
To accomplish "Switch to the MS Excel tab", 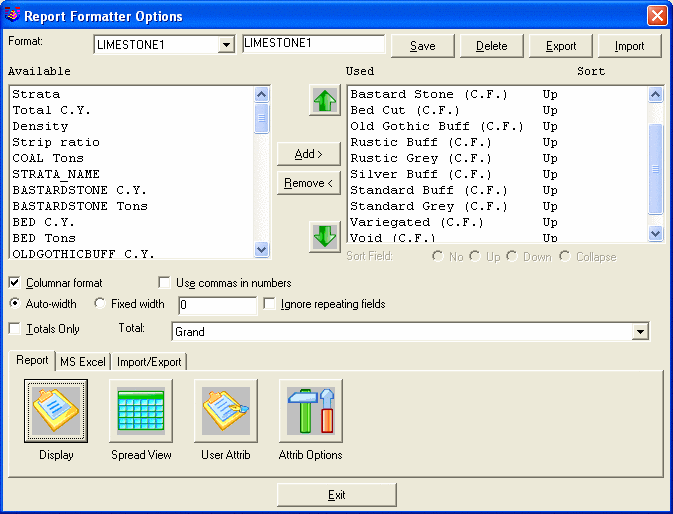I will 83,362.
